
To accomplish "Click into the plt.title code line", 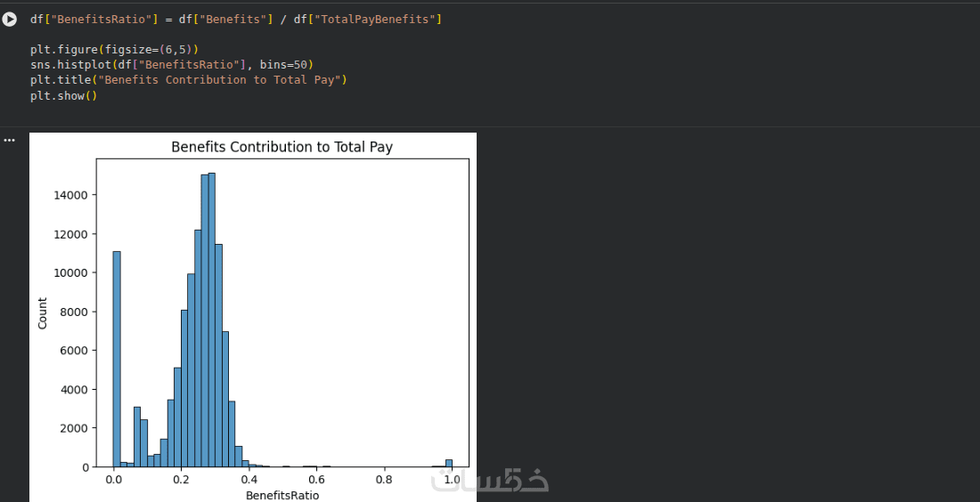I will tap(187, 79).
